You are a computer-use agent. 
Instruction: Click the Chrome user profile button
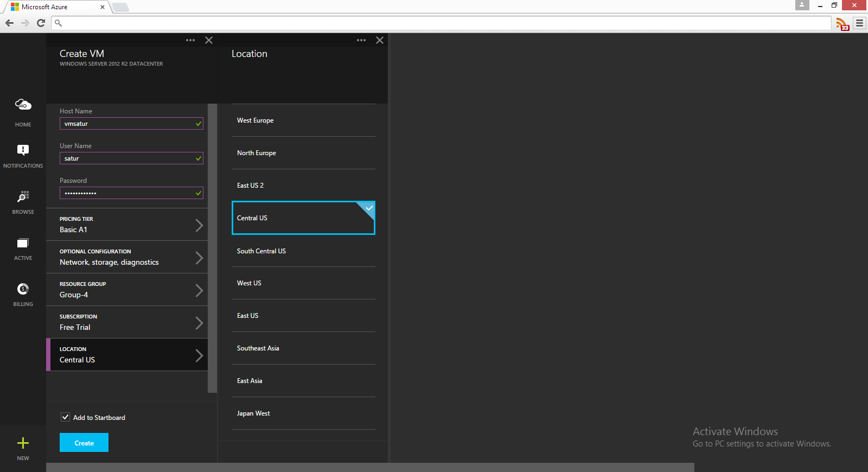802,5
